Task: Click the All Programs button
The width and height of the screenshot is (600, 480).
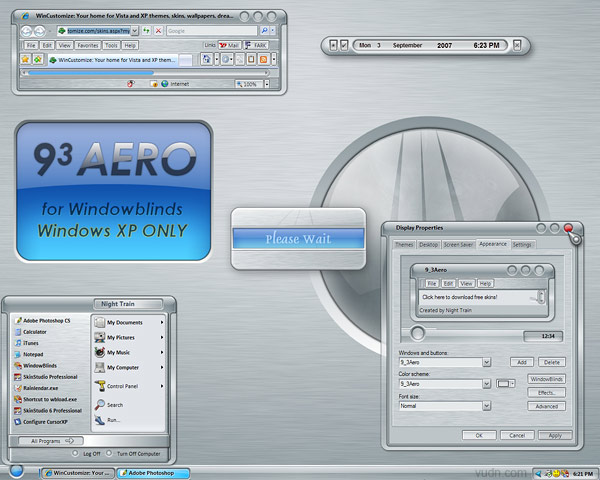Action: pos(51,441)
